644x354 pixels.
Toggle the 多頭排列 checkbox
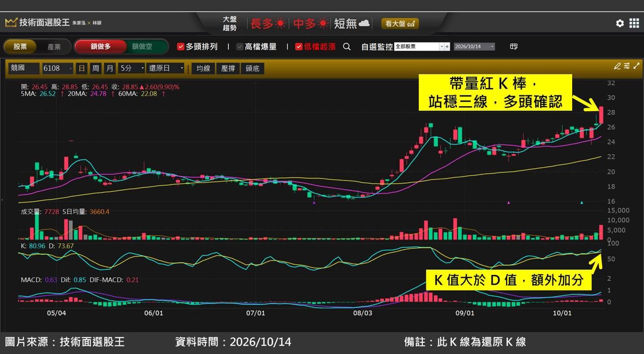click(181, 47)
